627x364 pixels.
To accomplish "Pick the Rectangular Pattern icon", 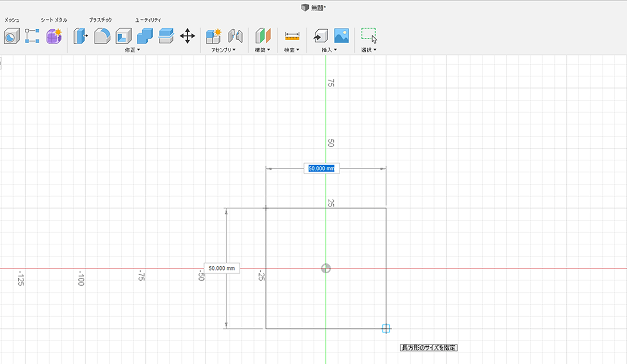I will point(32,36).
